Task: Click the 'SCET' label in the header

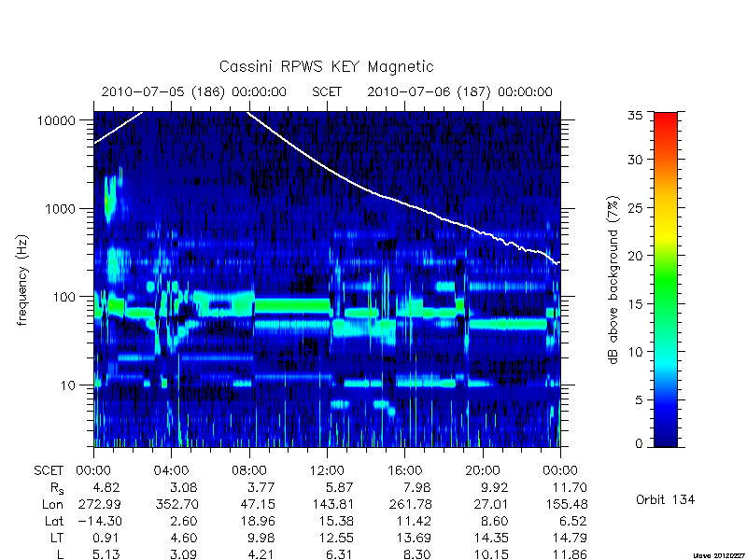Action: [x=327, y=91]
